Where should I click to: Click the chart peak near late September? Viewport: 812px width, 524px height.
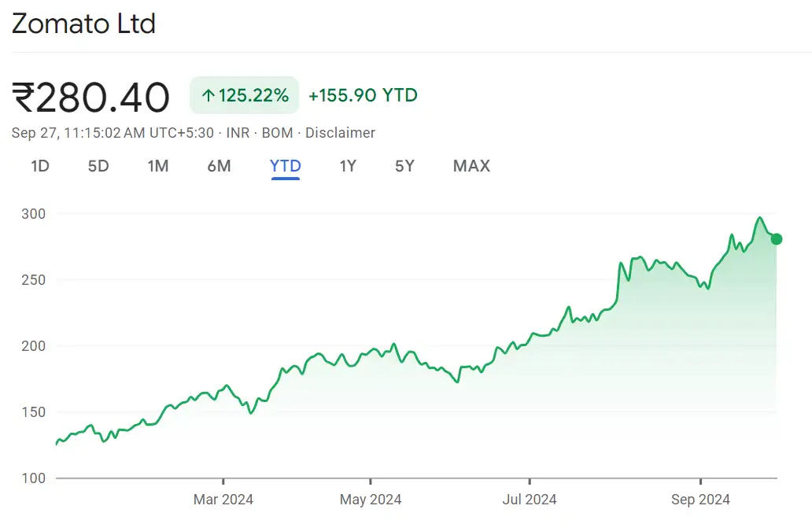pyautogui.click(x=759, y=219)
